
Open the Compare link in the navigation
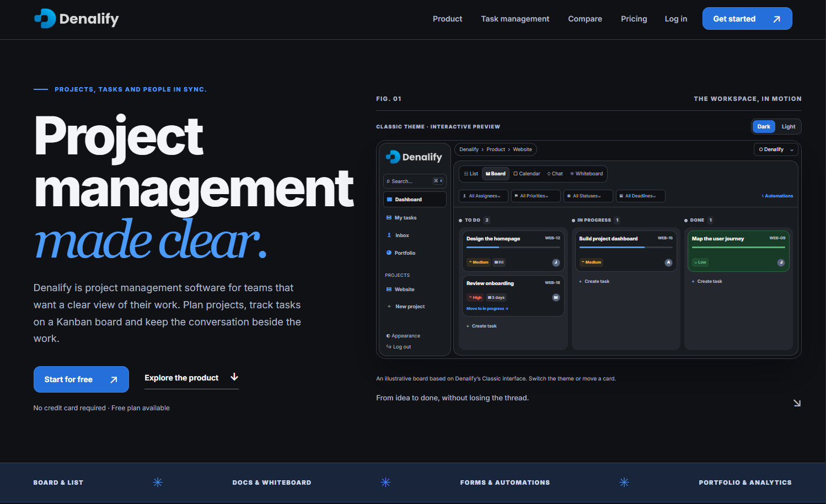click(x=585, y=19)
